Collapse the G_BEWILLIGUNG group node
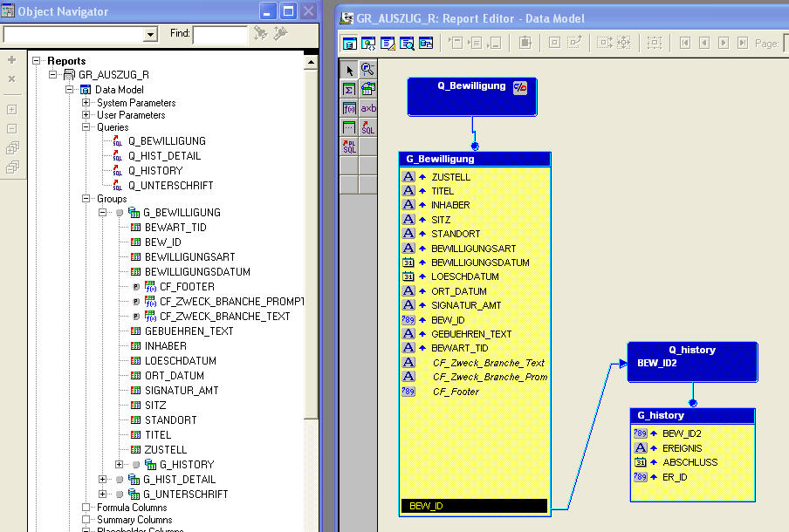789x532 pixels. 103,213
